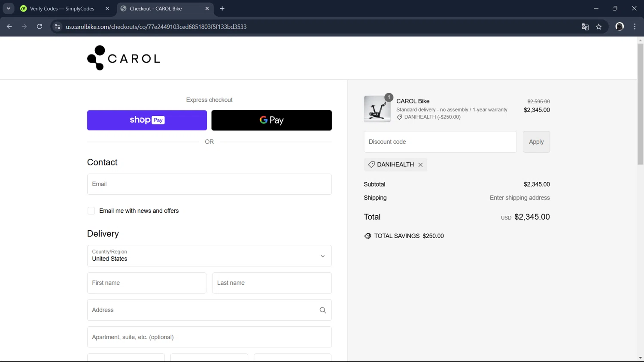The height and width of the screenshot is (362, 644).
Task: Enable Email me with news and offers
Action: point(91,211)
